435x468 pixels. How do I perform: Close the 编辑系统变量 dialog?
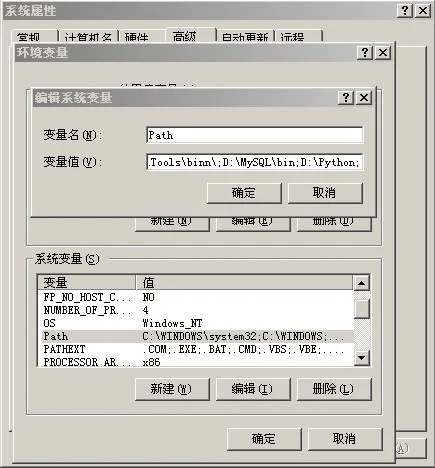pos(364,98)
